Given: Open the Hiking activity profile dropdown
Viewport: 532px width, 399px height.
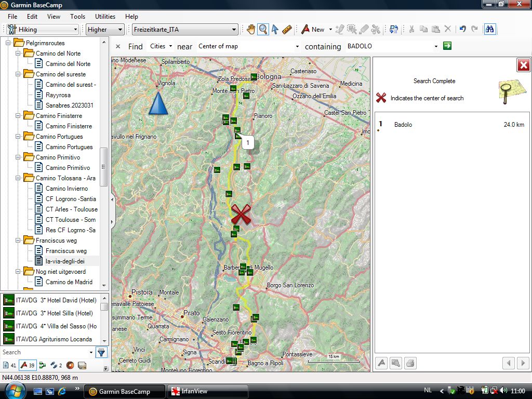Looking at the screenshot, I should tap(43, 30).
